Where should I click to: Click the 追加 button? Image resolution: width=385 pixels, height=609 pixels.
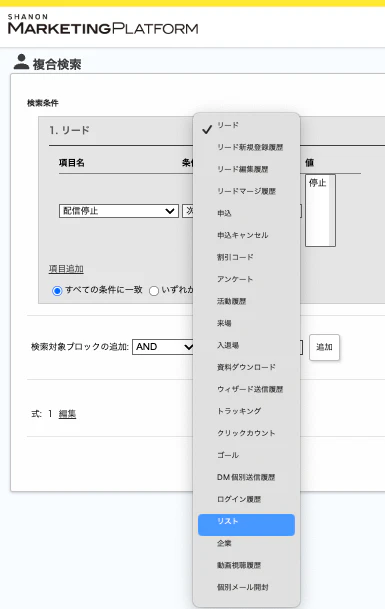pyautogui.click(x=324, y=347)
